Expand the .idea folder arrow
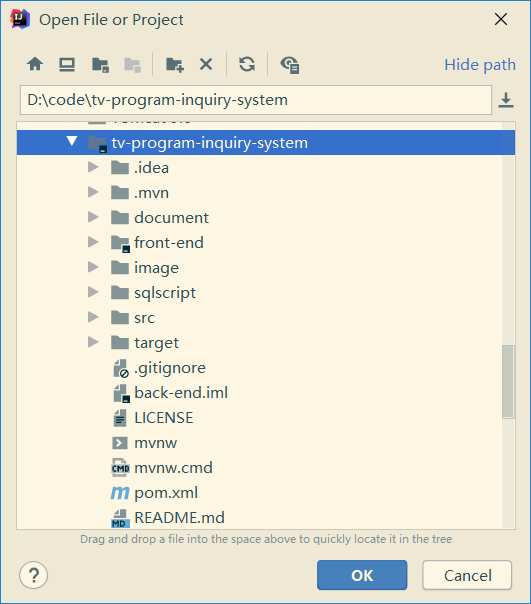 coord(93,167)
